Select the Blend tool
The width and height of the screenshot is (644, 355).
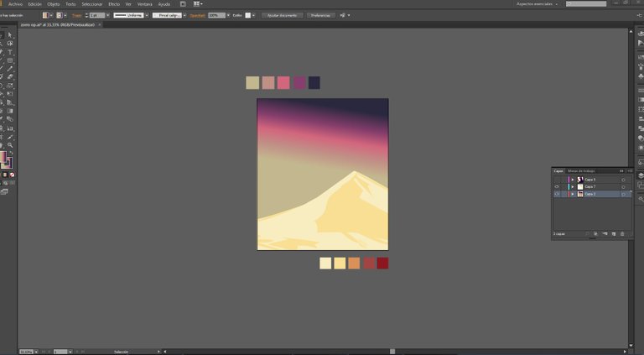[x=10, y=119]
